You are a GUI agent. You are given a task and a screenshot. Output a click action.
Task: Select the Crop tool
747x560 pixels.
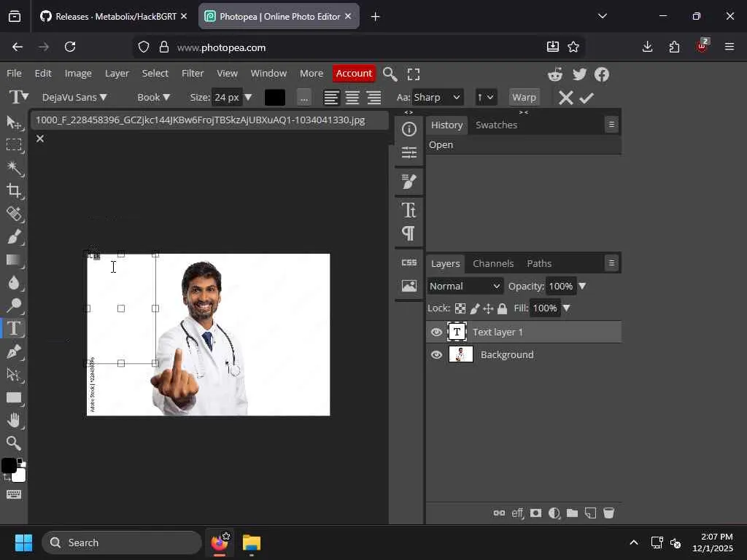click(13, 191)
